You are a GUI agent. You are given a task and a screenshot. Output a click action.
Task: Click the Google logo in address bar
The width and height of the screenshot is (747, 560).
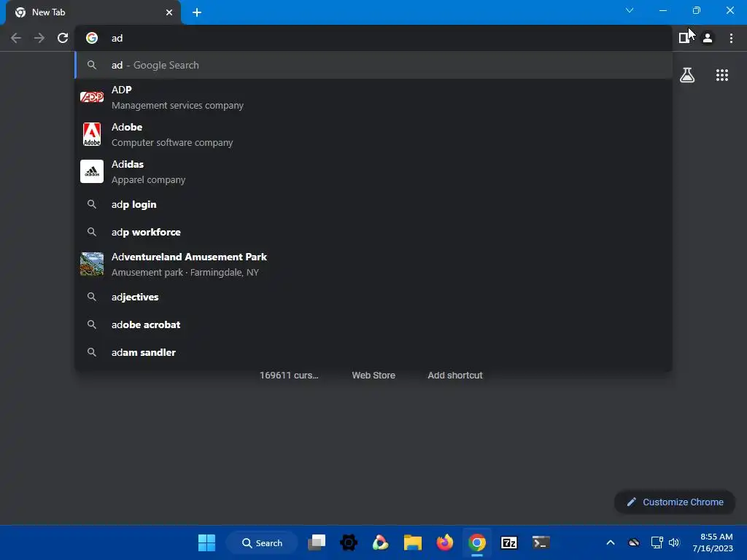(92, 38)
